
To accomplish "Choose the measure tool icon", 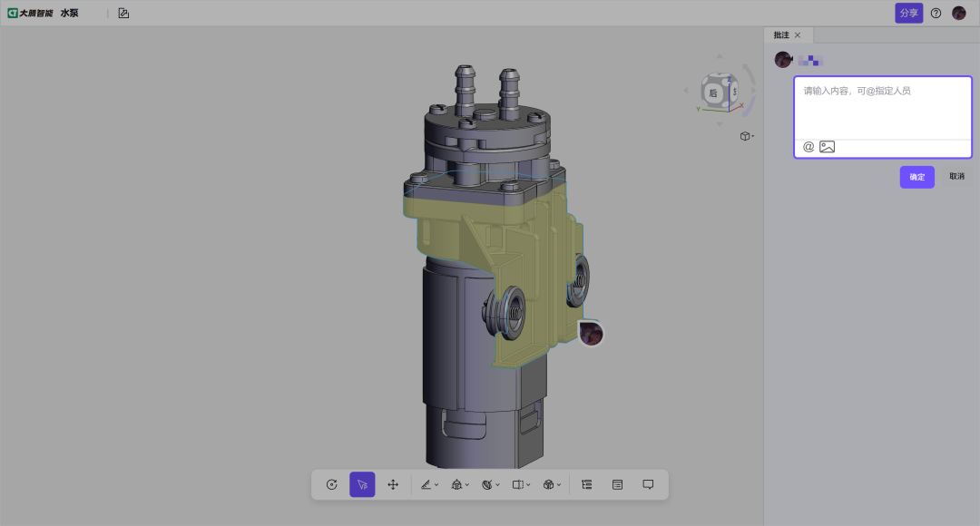I will click(x=426, y=485).
